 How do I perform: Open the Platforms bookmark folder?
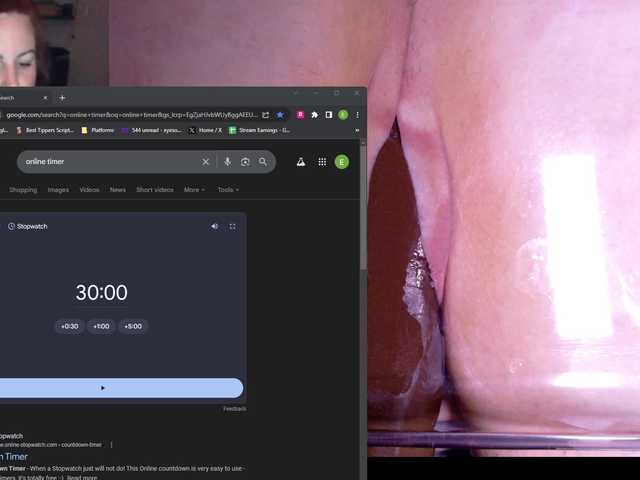point(98,130)
